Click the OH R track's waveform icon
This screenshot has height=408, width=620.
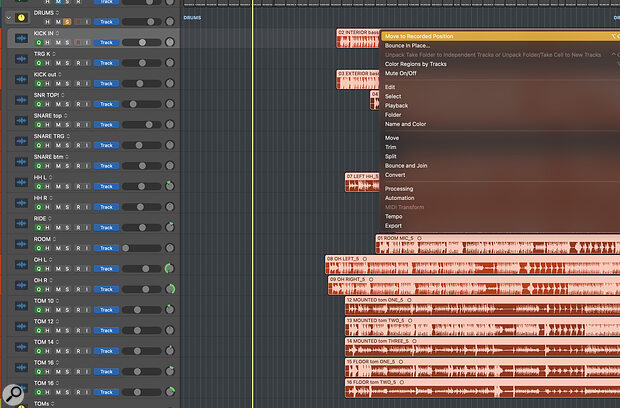[21, 285]
